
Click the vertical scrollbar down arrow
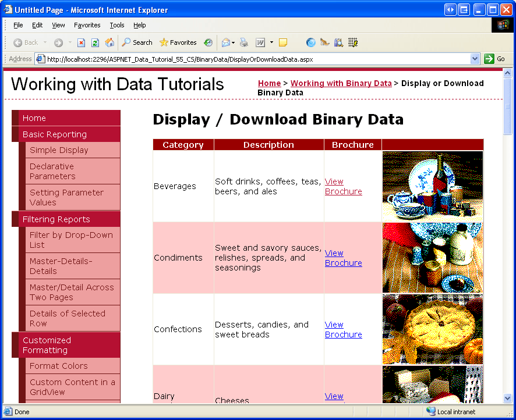(507, 398)
